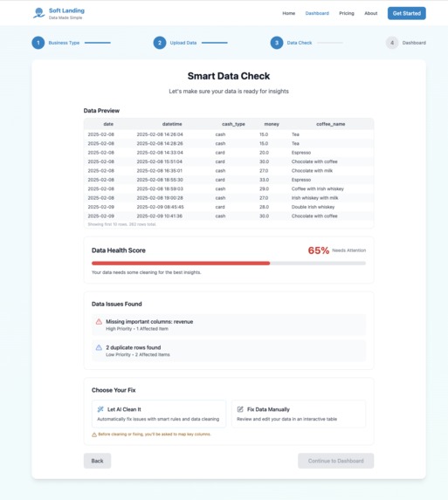Click the 'Showing first 10 rows' note

pyautogui.click(x=122, y=224)
